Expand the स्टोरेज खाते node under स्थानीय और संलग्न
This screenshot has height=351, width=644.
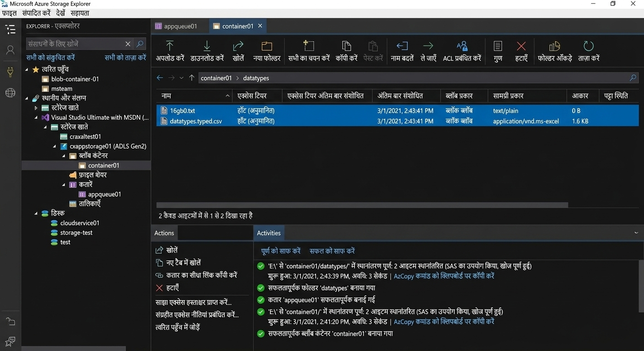[36, 108]
